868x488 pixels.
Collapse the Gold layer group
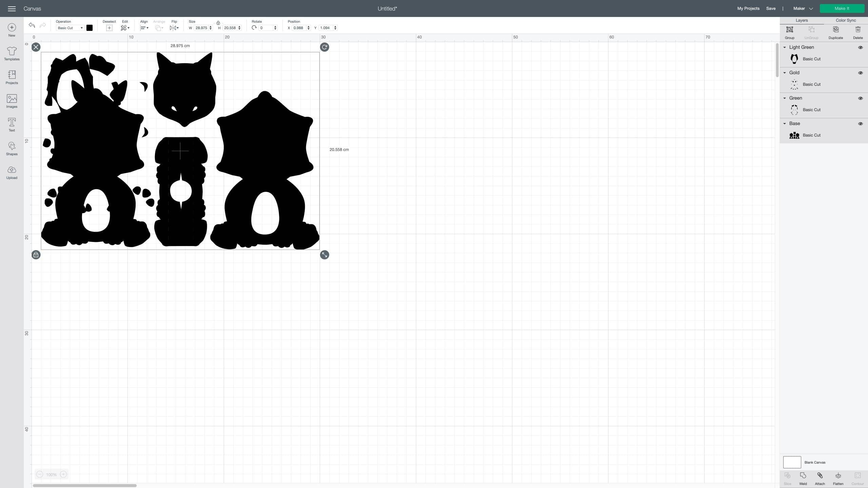tap(785, 73)
